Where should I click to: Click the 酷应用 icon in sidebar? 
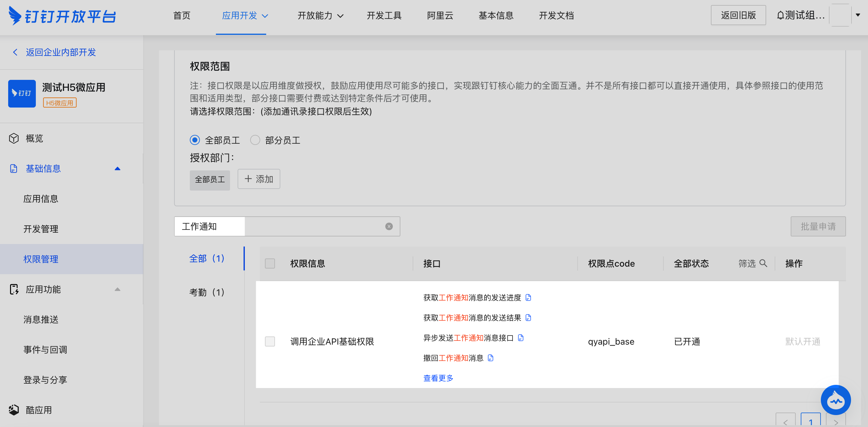(x=14, y=410)
